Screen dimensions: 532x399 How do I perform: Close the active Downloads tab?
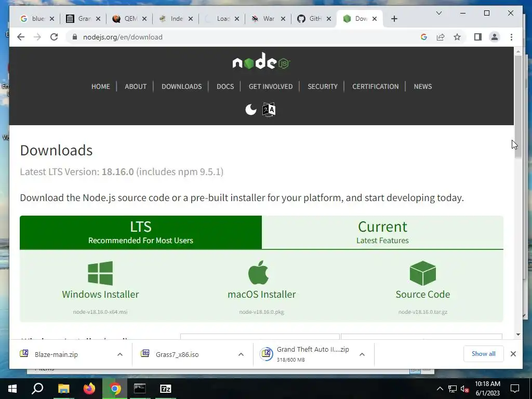pyautogui.click(x=375, y=19)
